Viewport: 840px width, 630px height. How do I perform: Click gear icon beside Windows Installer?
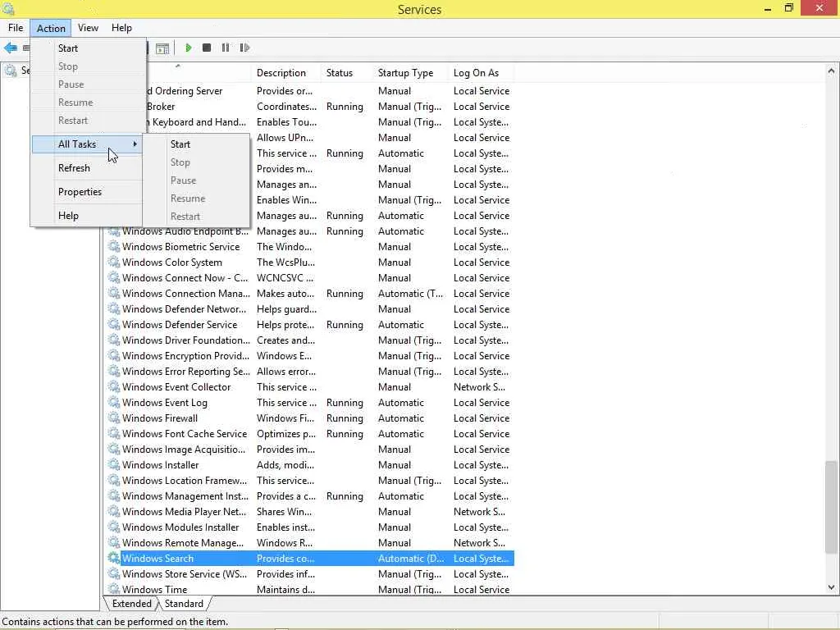tap(113, 465)
